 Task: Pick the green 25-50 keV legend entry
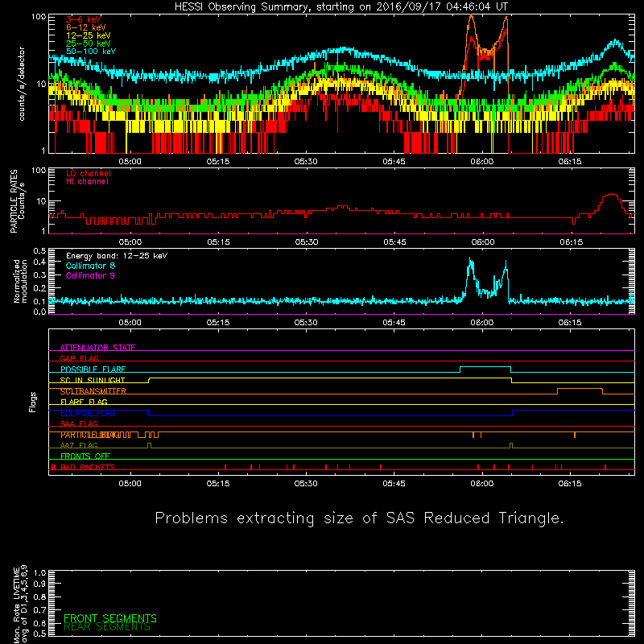(x=89, y=43)
